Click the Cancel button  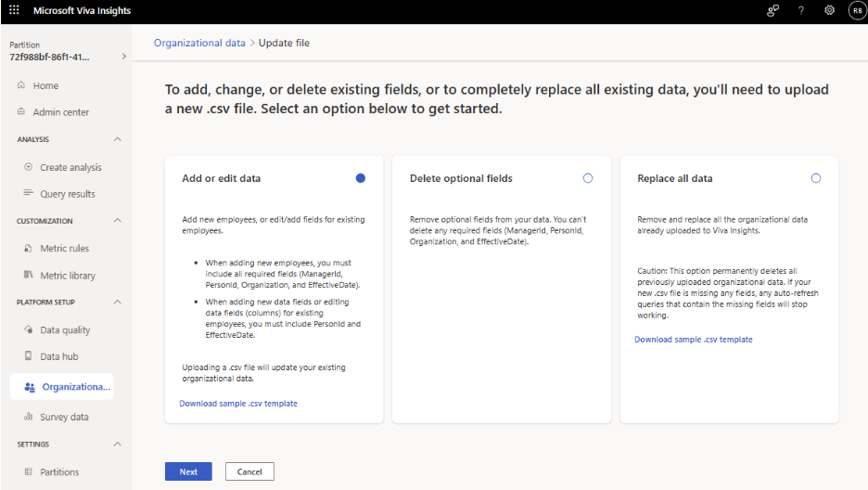click(249, 471)
